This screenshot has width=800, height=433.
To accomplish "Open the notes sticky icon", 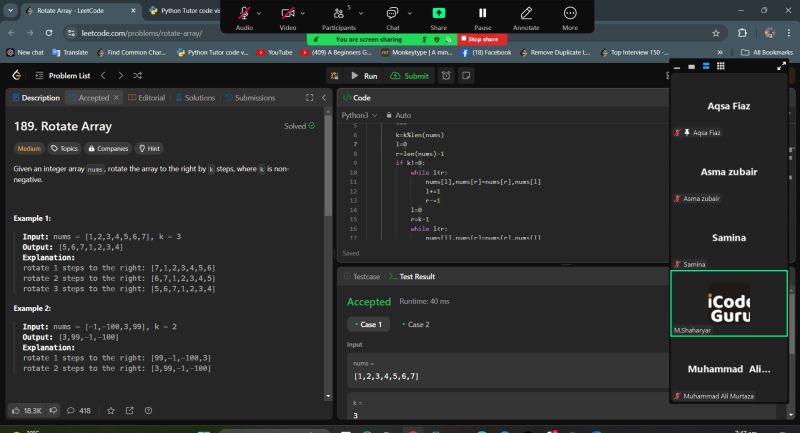I will click(466, 76).
